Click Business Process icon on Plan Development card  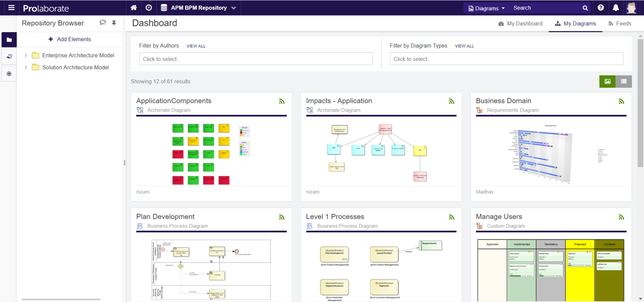pyautogui.click(x=140, y=226)
